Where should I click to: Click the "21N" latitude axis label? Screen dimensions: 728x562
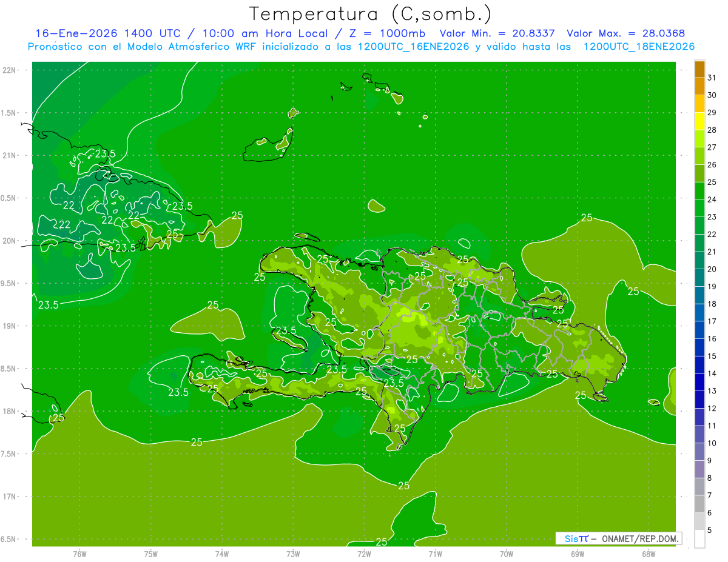(x=10, y=155)
